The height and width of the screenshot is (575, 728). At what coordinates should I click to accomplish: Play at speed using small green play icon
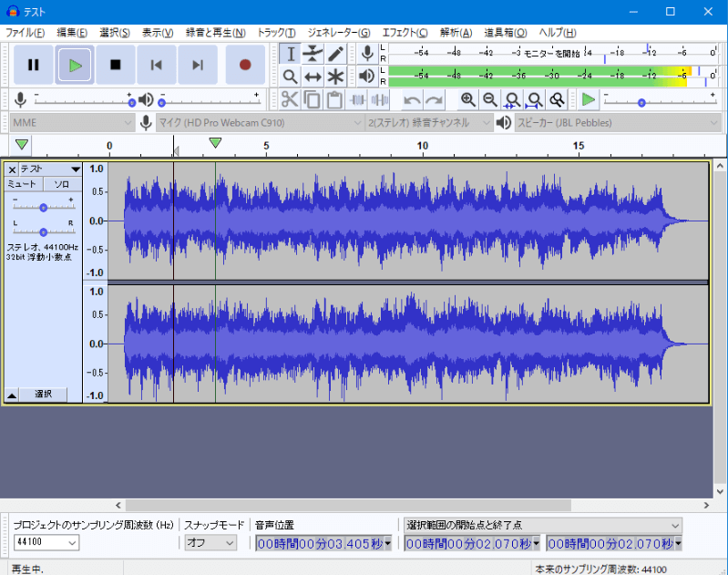pos(589,100)
